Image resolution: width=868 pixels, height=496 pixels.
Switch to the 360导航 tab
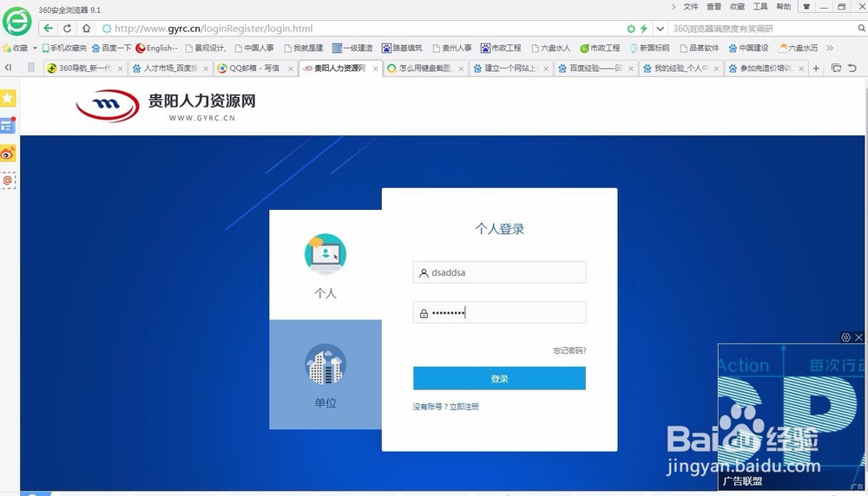click(x=85, y=68)
